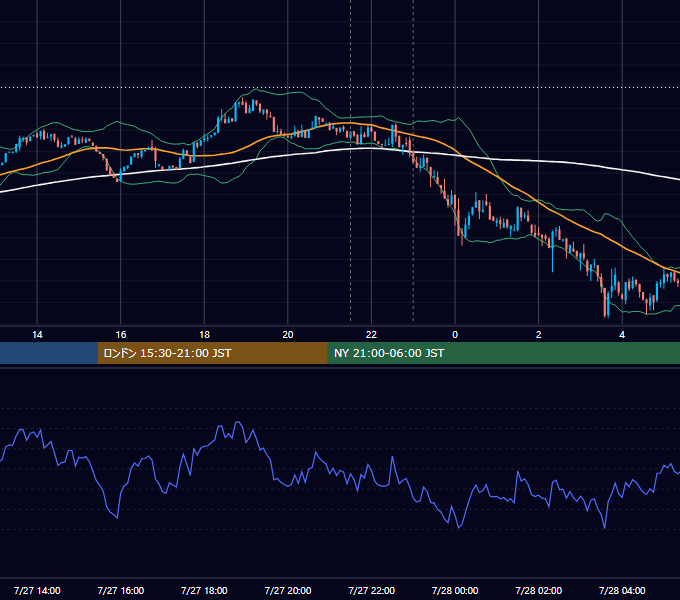Click the hour label 2 on price chart axis
This screenshot has height=600, width=680.
(539, 335)
